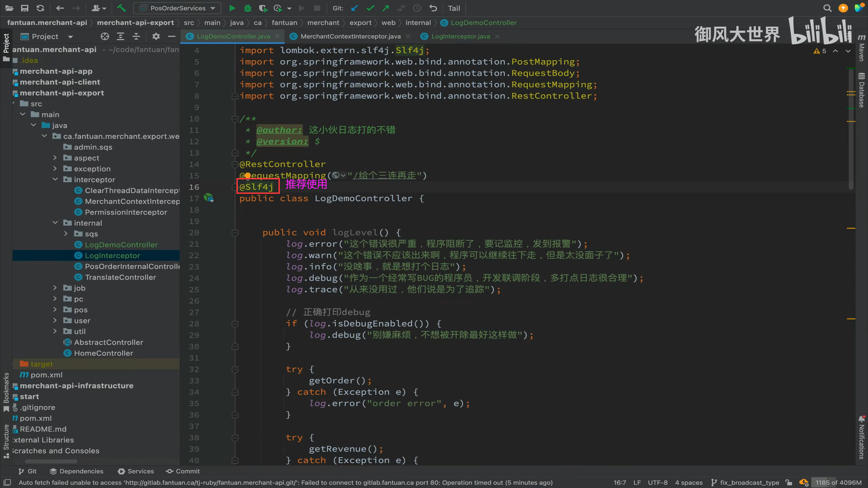868x488 pixels.
Task: Open the Structure side tool window
Action: 6,441
